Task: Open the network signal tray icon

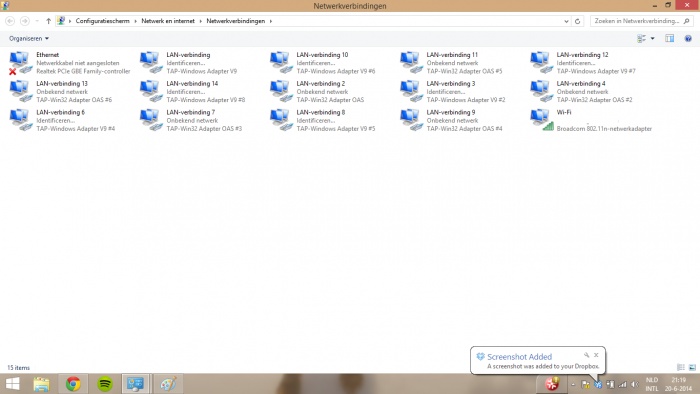Action: click(x=622, y=384)
